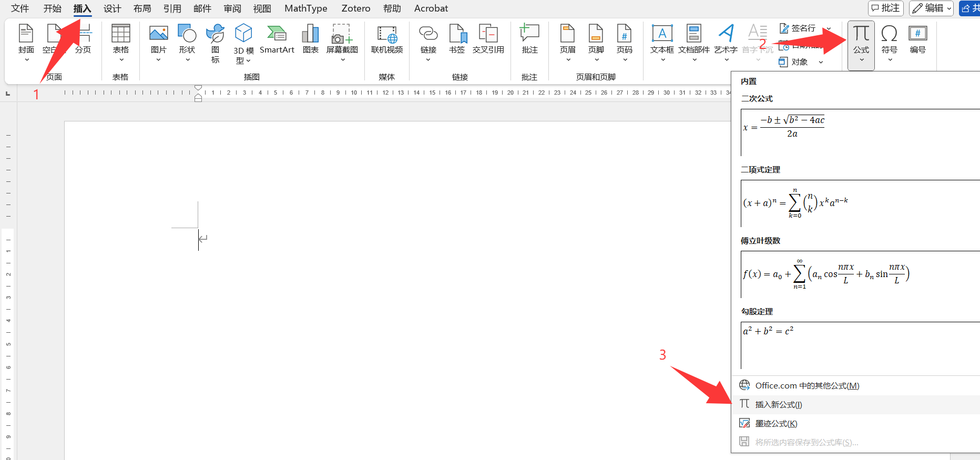Screen dimensions: 980x460
Task: Insert a hyperlink (链接)
Action: coord(428,39)
